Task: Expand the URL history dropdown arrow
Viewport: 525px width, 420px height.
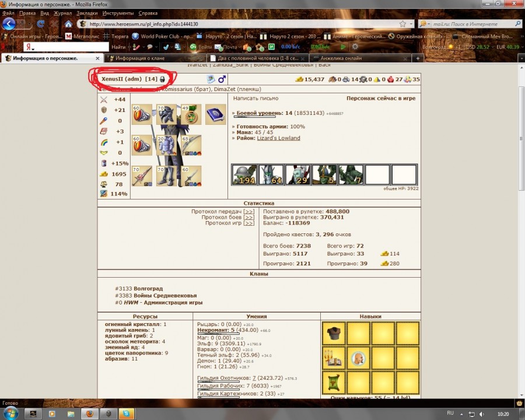Action: [411, 24]
